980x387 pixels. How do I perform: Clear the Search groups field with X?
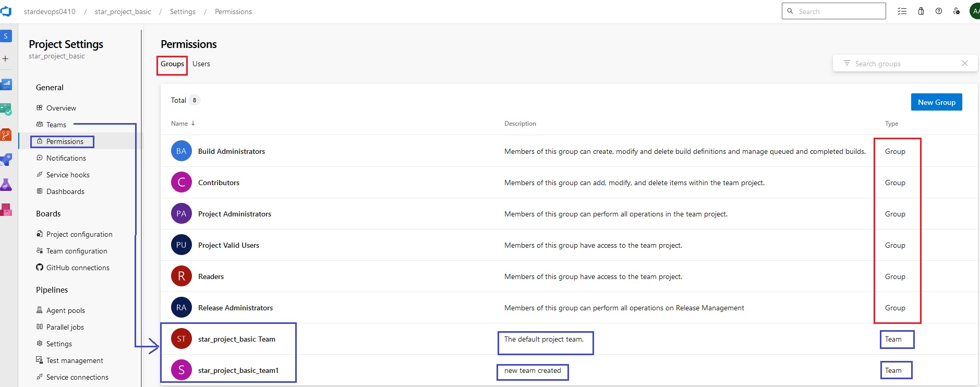(x=965, y=63)
